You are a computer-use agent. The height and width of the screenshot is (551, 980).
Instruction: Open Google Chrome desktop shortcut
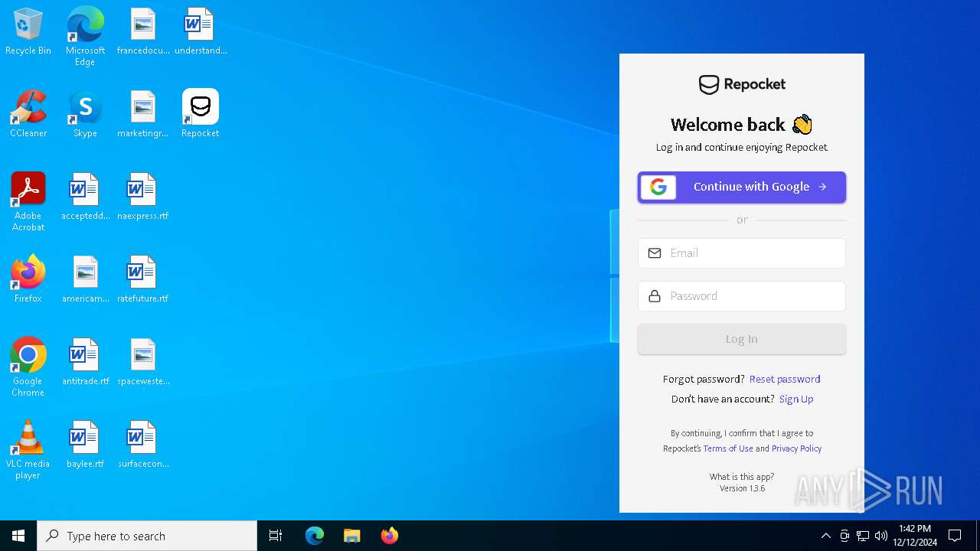click(28, 367)
